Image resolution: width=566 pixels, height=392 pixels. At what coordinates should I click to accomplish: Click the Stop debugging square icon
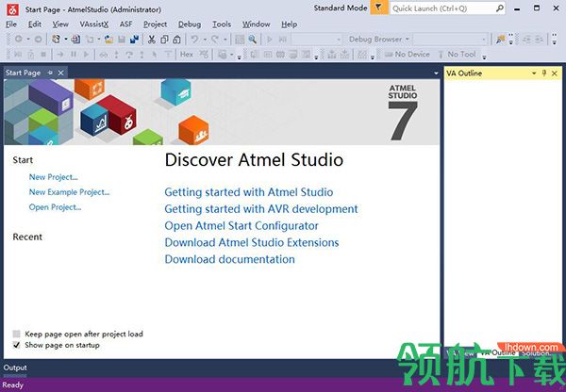click(43, 54)
